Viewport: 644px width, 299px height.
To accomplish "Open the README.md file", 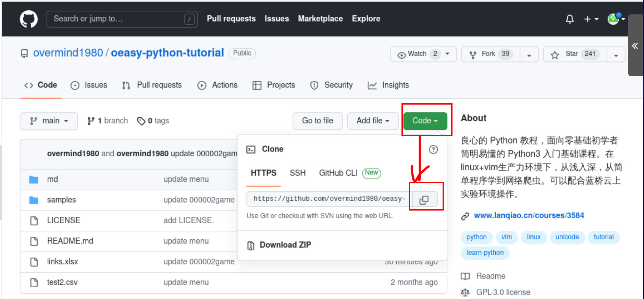I will (70, 241).
